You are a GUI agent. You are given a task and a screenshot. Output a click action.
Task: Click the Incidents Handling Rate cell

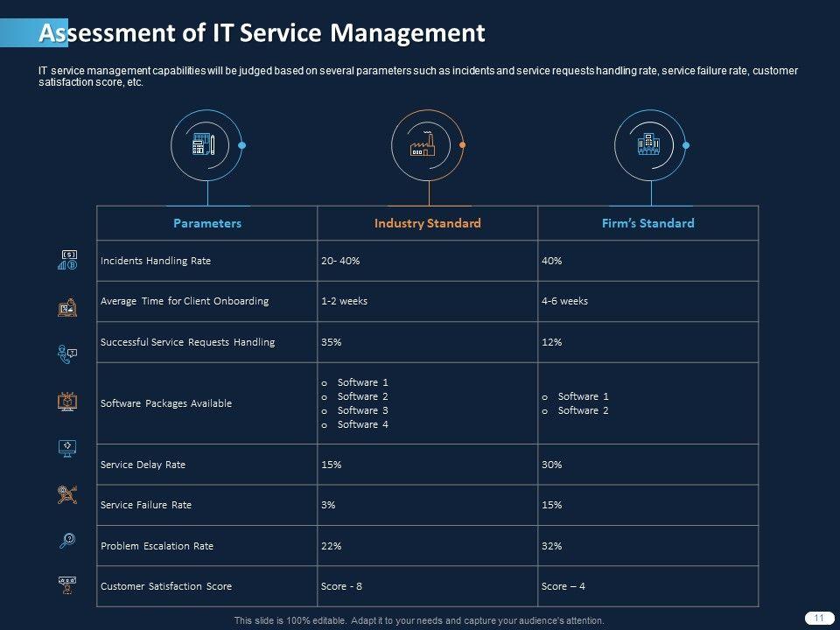point(206,261)
